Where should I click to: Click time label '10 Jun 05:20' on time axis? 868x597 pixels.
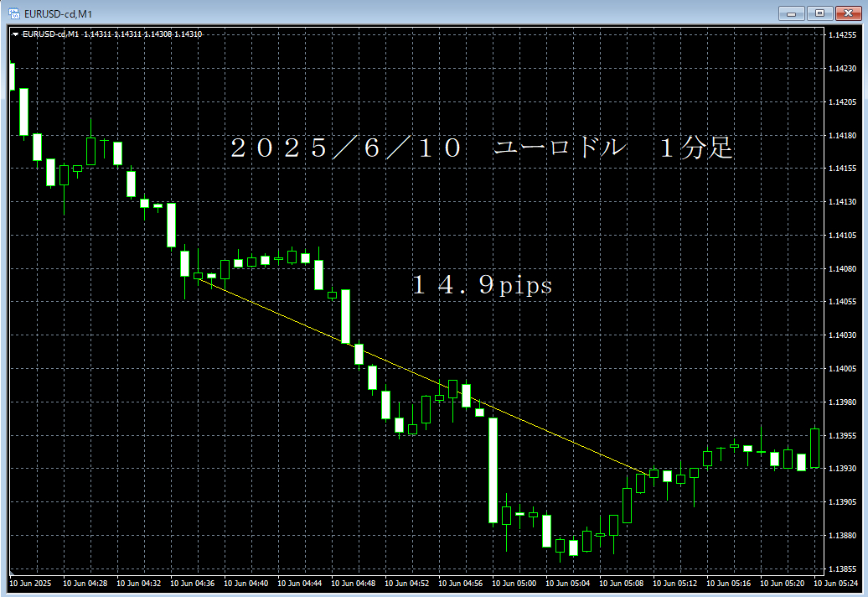click(783, 583)
